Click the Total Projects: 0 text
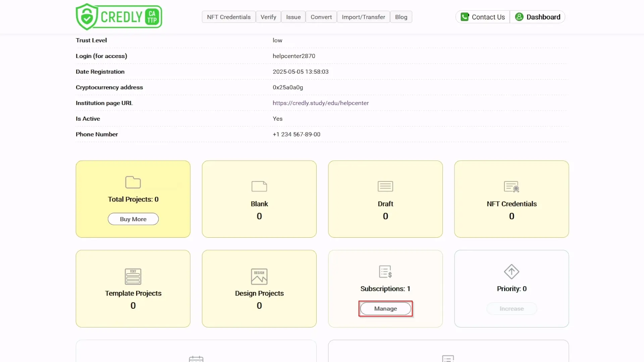 [x=133, y=199]
